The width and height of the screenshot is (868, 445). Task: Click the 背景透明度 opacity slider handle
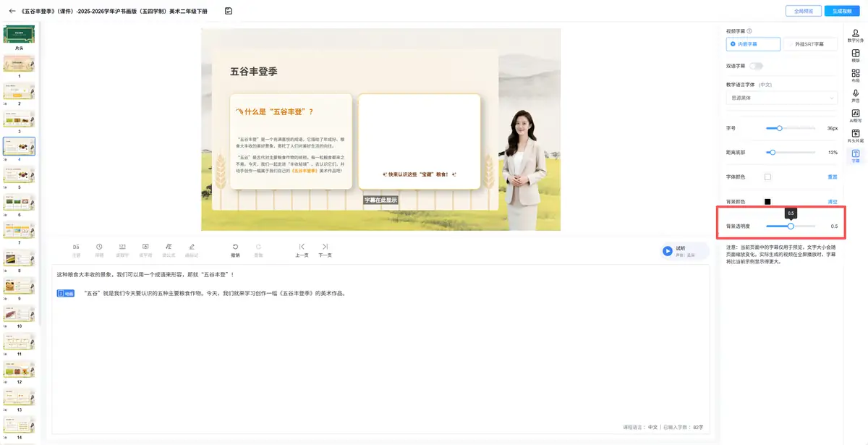[791, 226]
